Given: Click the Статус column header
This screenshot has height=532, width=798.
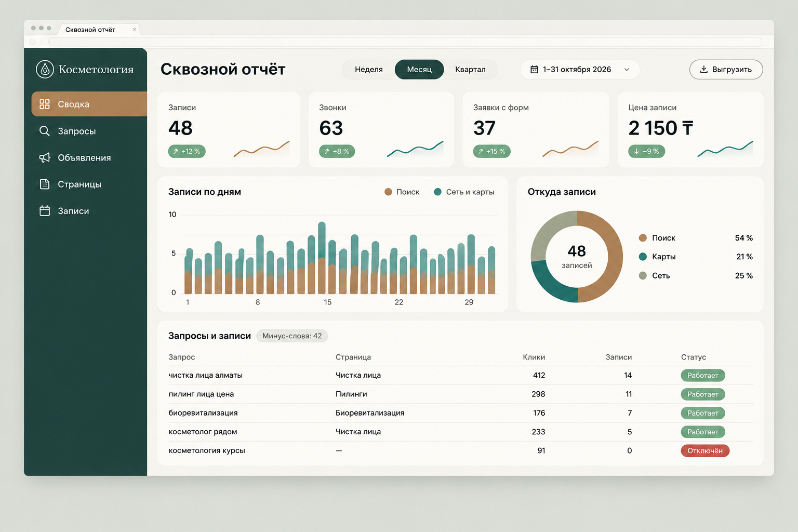Looking at the screenshot, I should (x=694, y=357).
